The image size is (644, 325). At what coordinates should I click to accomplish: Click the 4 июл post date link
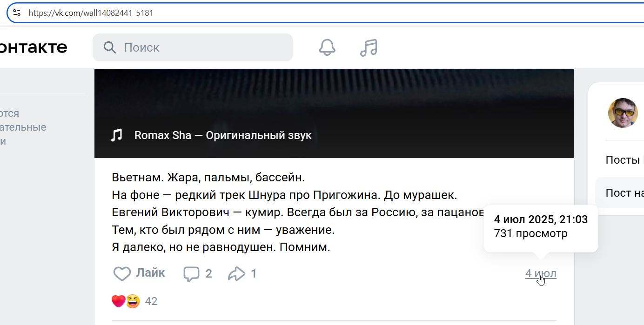tap(541, 273)
